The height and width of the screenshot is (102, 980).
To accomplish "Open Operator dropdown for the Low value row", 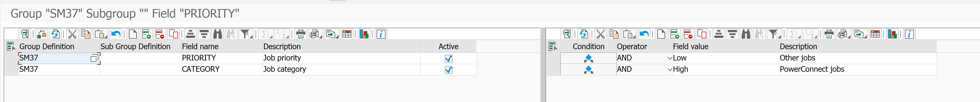I will (x=670, y=58).
